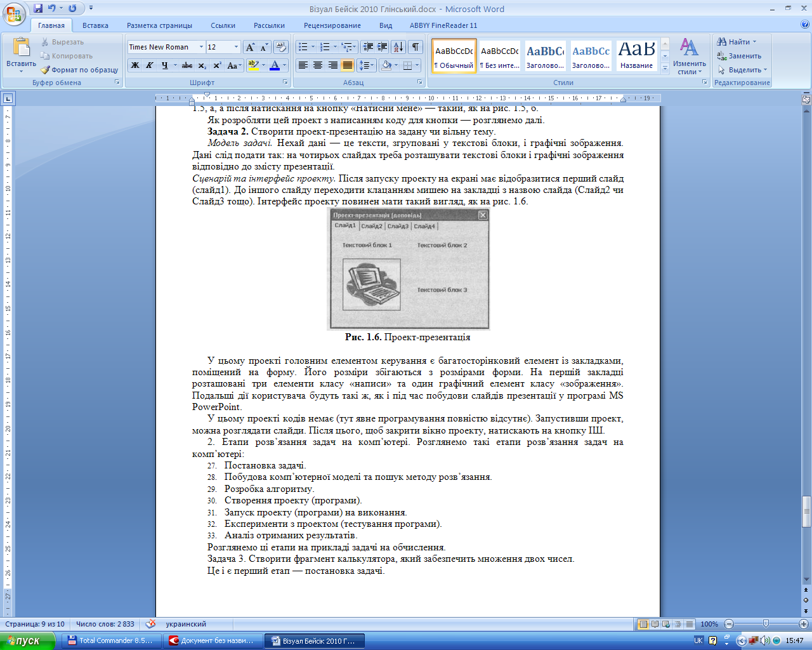The image size is (812, 650).
Task: Toggle justified alignment button
Action: pos(348,65)
